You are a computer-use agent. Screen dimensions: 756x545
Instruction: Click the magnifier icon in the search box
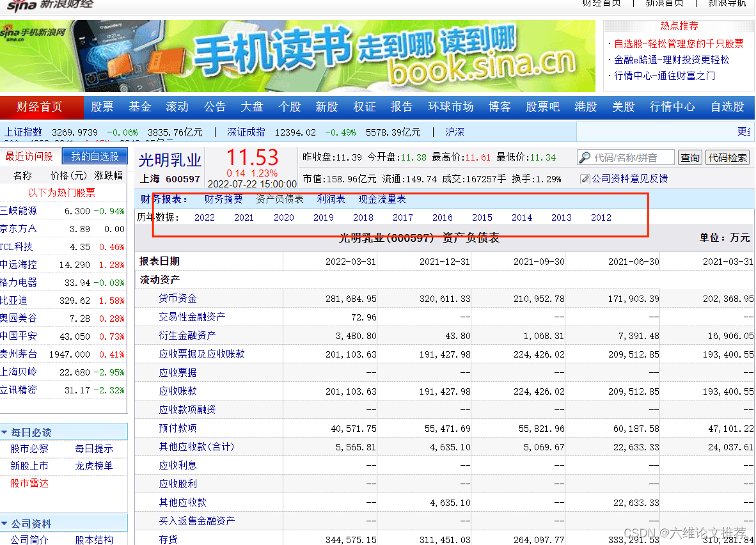coord(585,158)
